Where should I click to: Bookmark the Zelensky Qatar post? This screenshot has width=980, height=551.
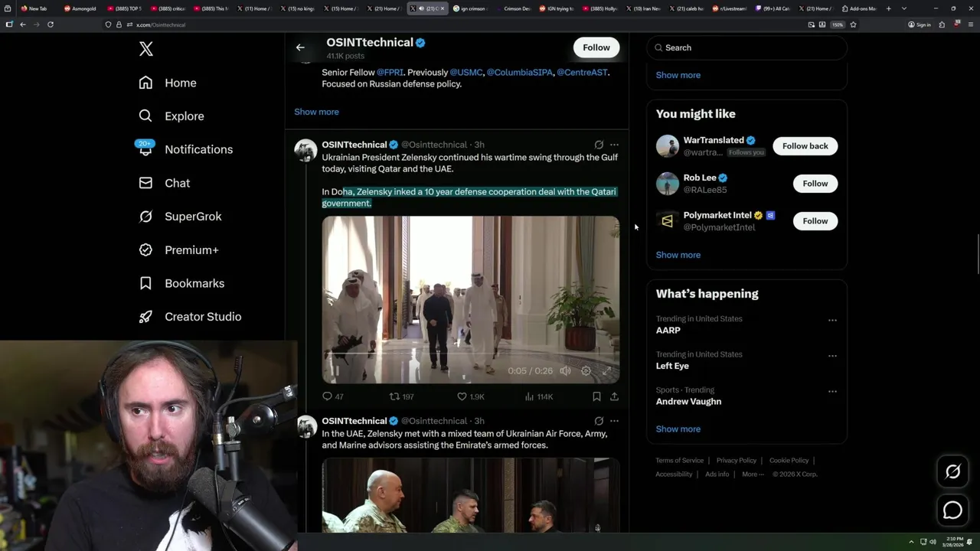click(596, 396)
